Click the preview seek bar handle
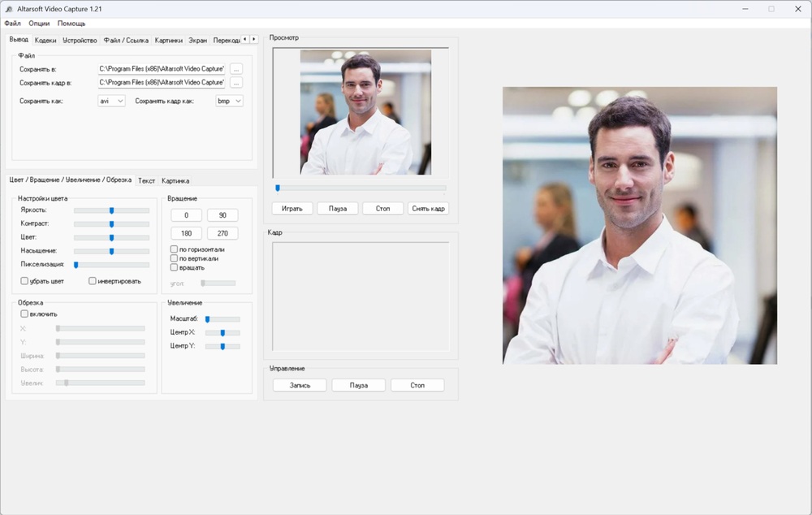 [278, 188]
